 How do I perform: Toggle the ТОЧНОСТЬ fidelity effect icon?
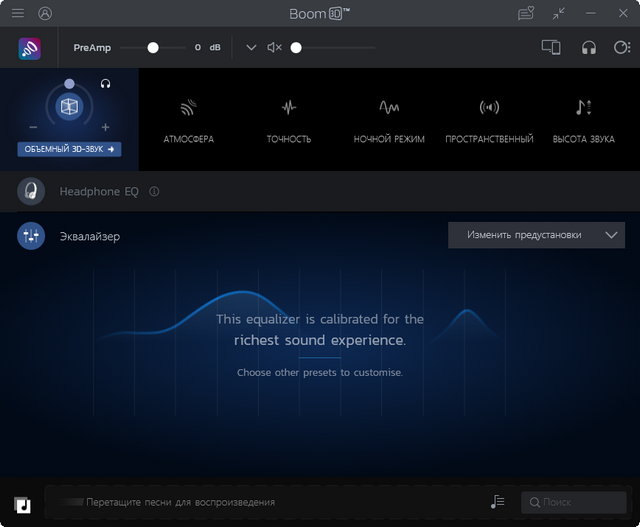(x=289, y=108)
